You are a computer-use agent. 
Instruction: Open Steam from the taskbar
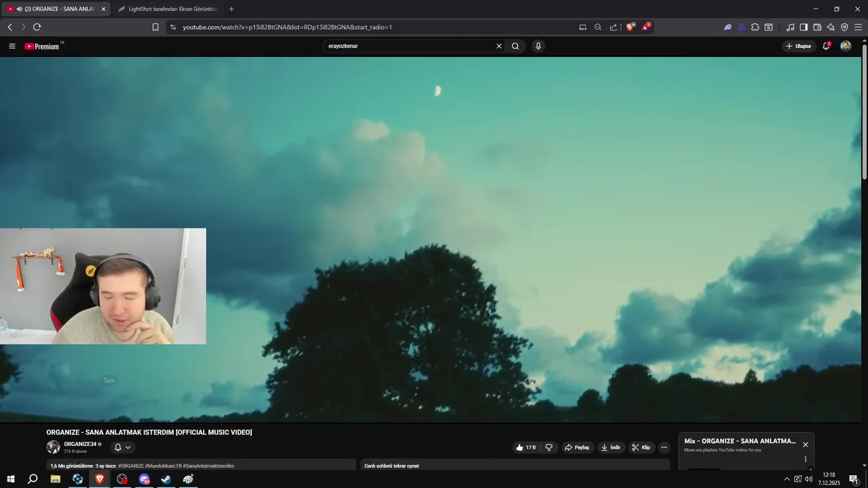point(165,479)
